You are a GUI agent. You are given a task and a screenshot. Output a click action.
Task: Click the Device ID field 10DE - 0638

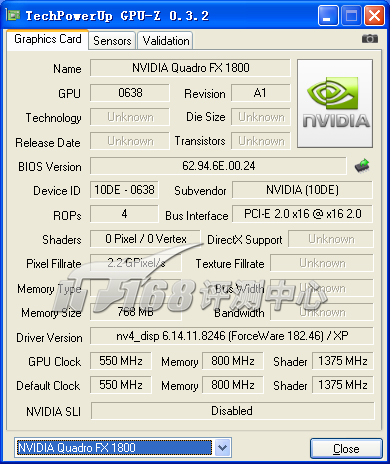coord(124,190)
